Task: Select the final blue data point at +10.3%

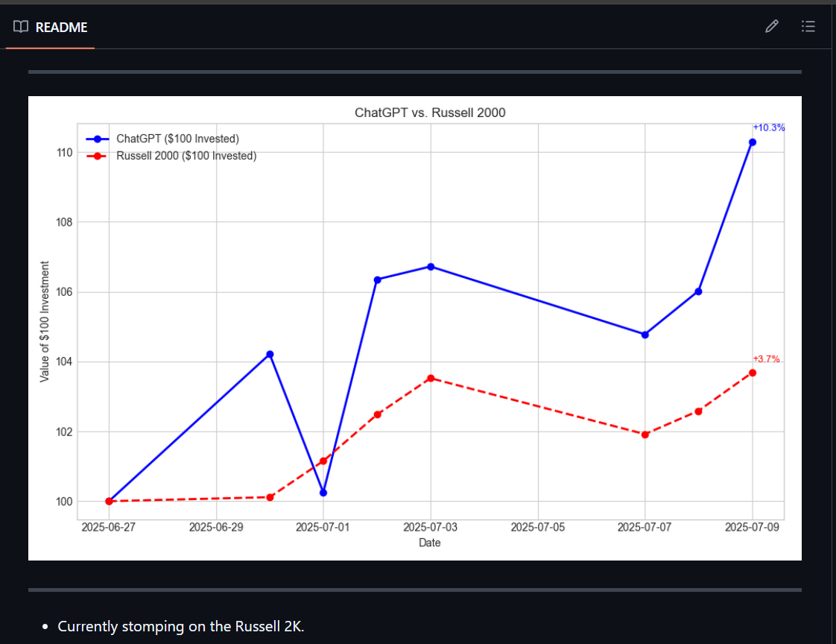Action: pos(754,142)
